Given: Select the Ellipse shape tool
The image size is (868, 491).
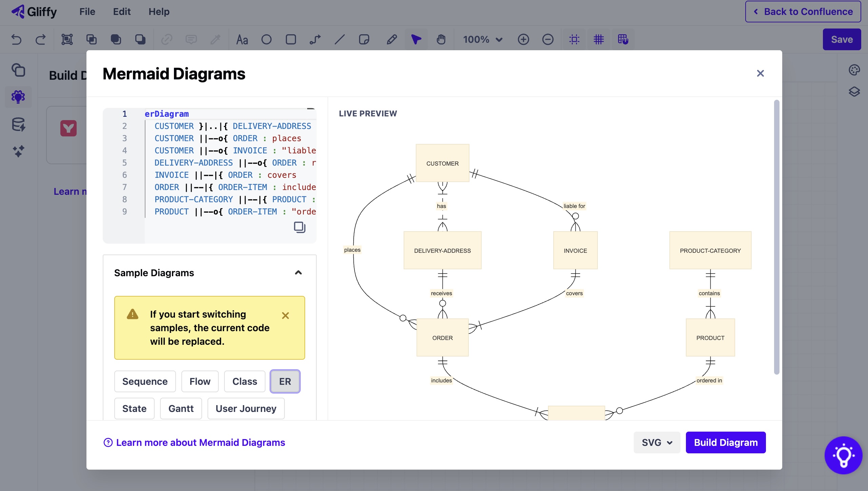Looking at the screenshot, I should (267, 40).
